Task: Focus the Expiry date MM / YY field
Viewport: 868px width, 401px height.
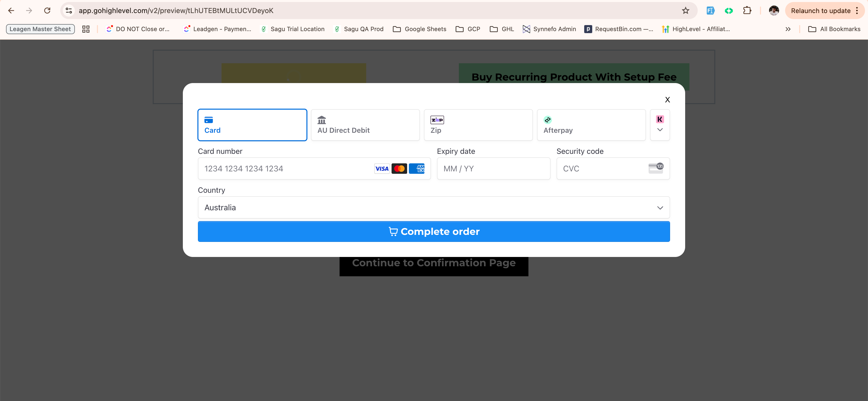Action: (493, 168)
